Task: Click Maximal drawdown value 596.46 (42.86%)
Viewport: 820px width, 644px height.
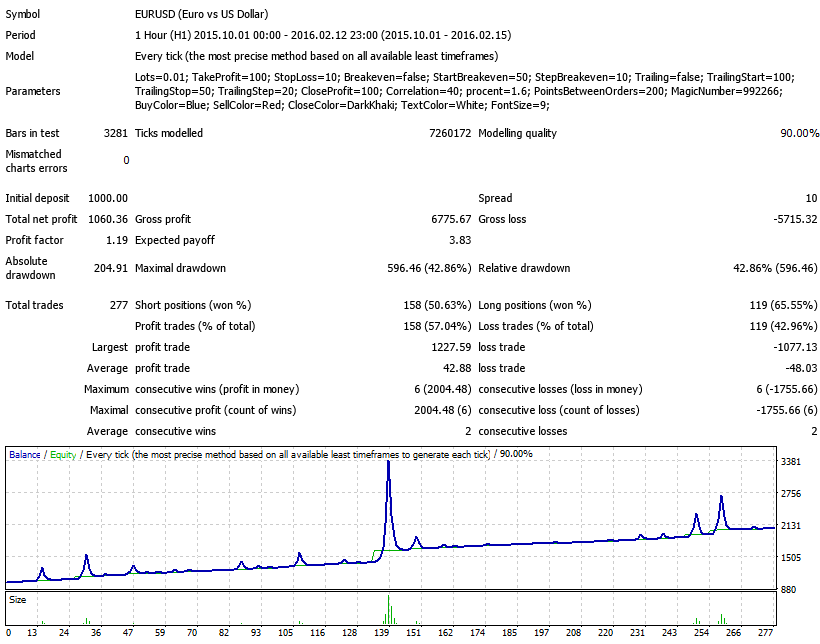Action: 429,268
